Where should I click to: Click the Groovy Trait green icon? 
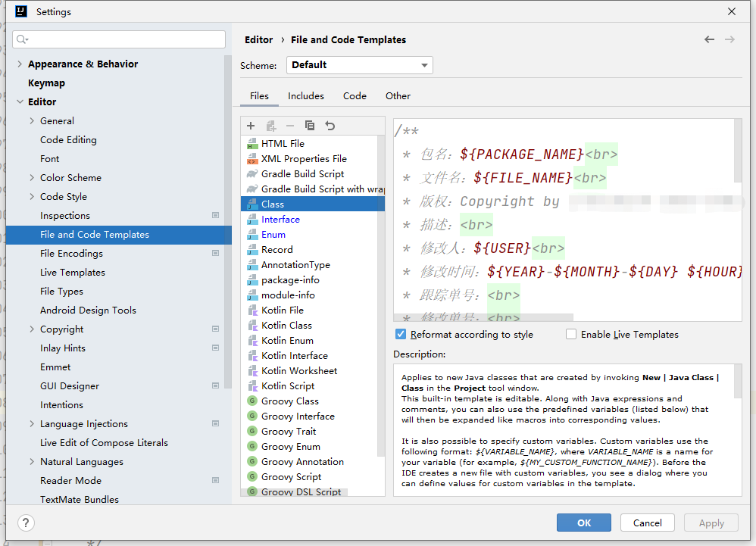pyautogui.click(x=251, y=431)
